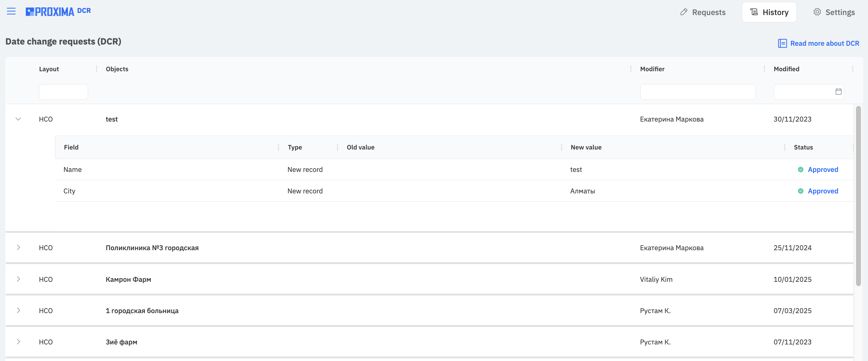Expand the Поликлиника №3 городская row
The height and width of the screenshot is (361, 868).
tap(18, 247)
